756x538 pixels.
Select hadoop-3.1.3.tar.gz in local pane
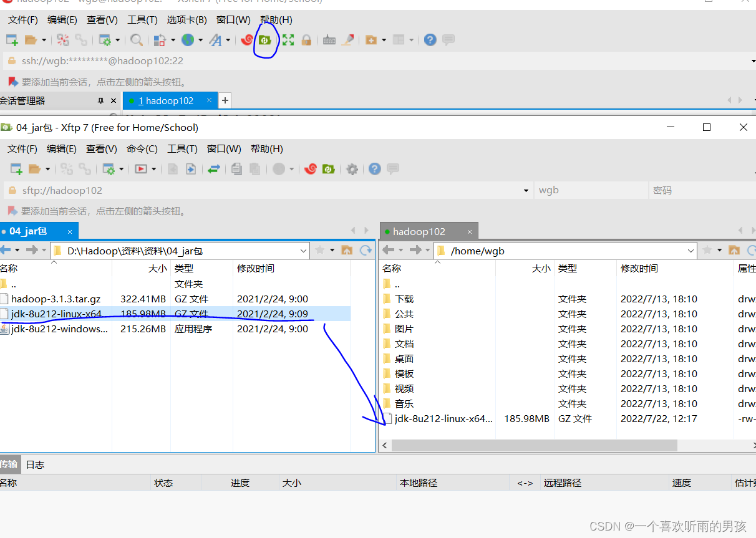pos(56,299)
